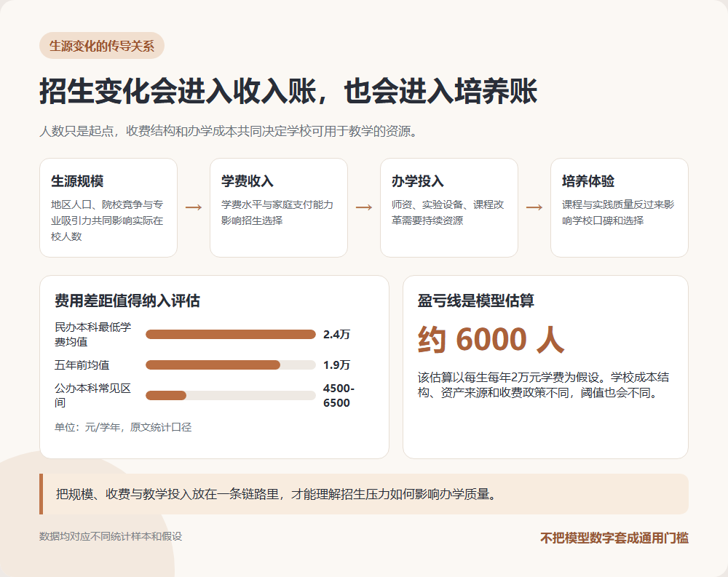This screenshot has height=577, width=728.
Task: Click the 民办本科最低学费均值 progress bar
Action: coord(231,334)
